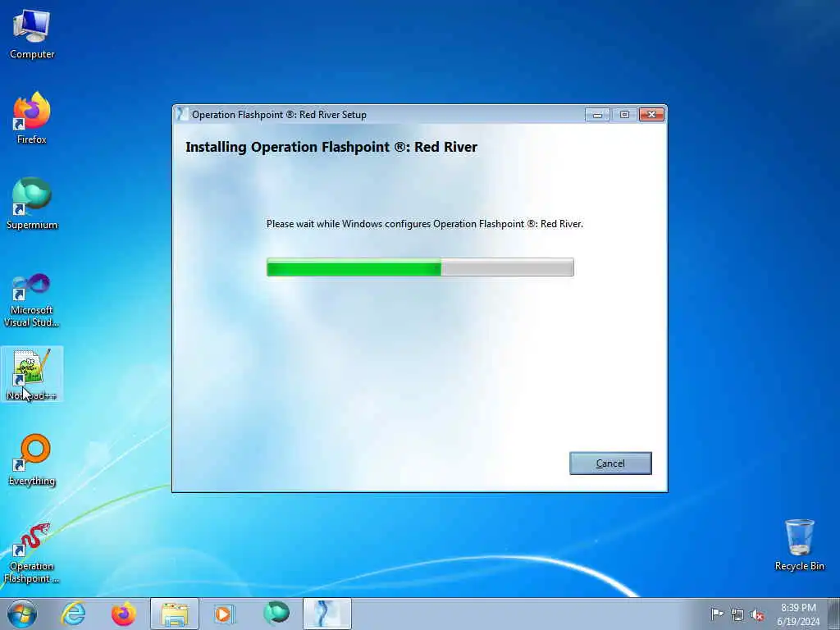Click the installation progress bar
The width and height of the screenshot is (840, 630).
click(420, 267)
